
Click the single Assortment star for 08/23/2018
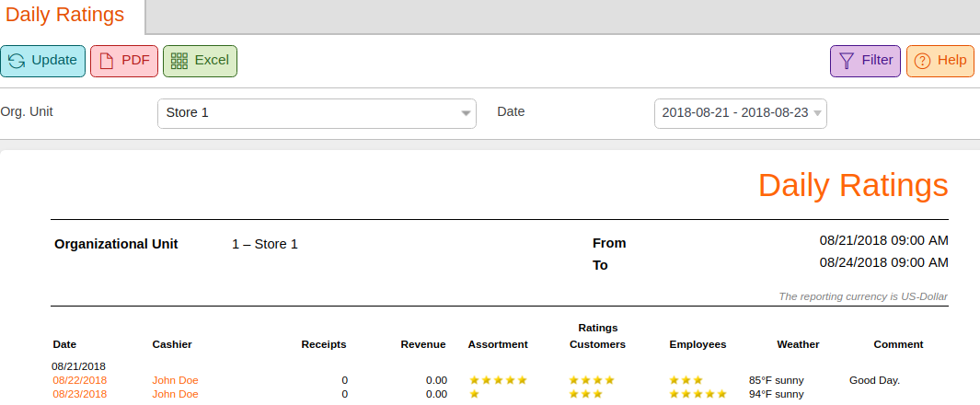click(x=475, y=394)
